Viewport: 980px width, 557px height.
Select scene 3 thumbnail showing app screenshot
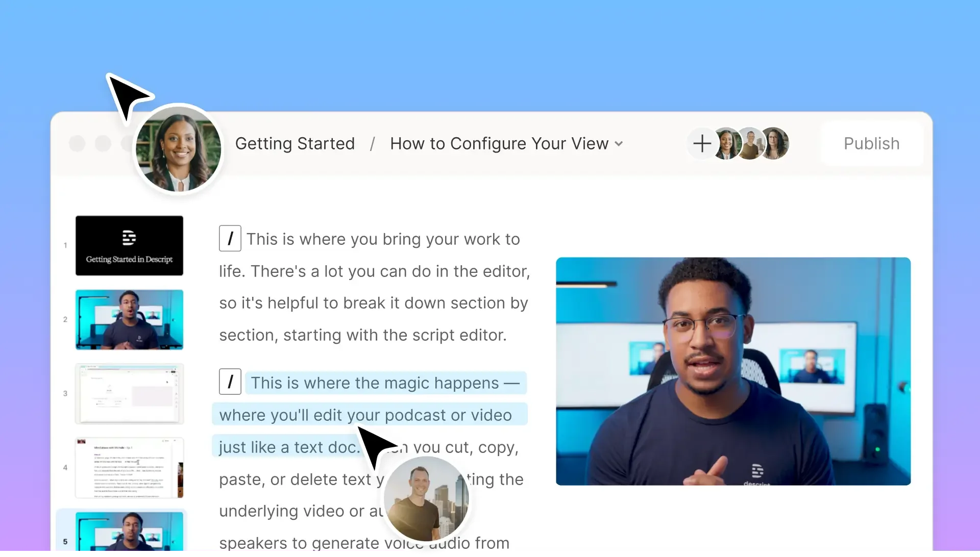point(129,393)
